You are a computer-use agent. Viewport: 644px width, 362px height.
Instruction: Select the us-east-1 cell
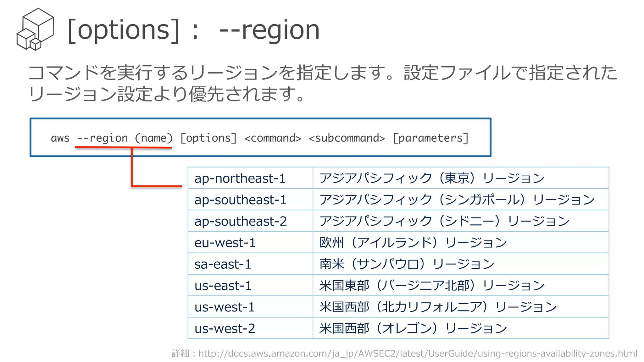250,285
